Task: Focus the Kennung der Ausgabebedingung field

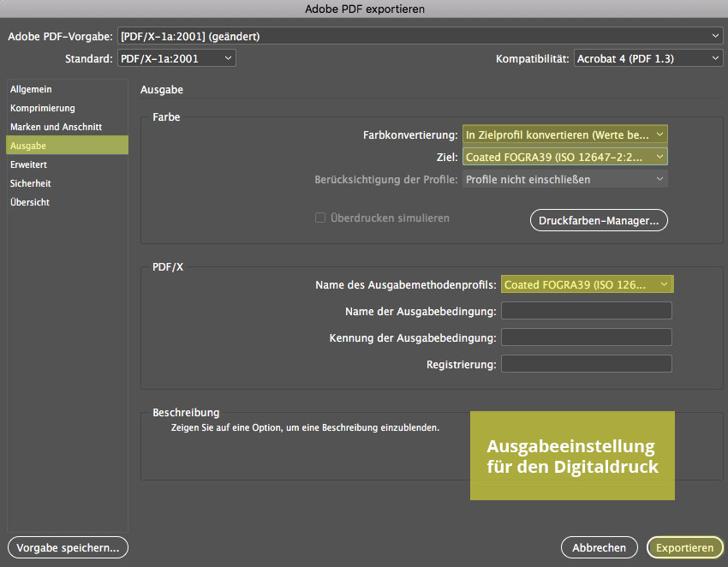Action: point(587,337)
